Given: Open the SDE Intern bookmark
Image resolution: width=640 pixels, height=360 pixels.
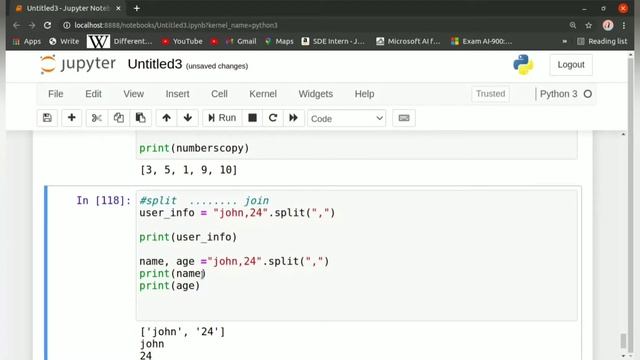Looking at the screenshot, I should point(333,41).
